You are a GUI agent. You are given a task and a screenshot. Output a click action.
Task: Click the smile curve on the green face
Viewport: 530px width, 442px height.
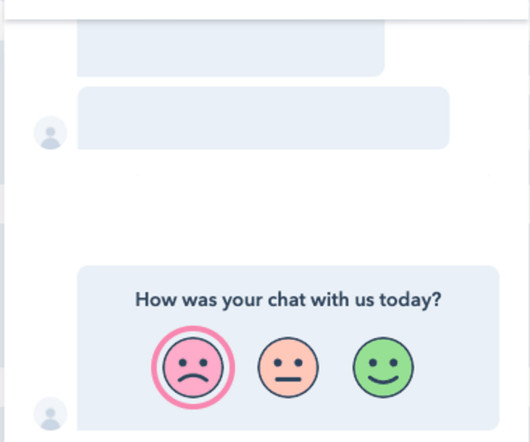coord(383,379)
